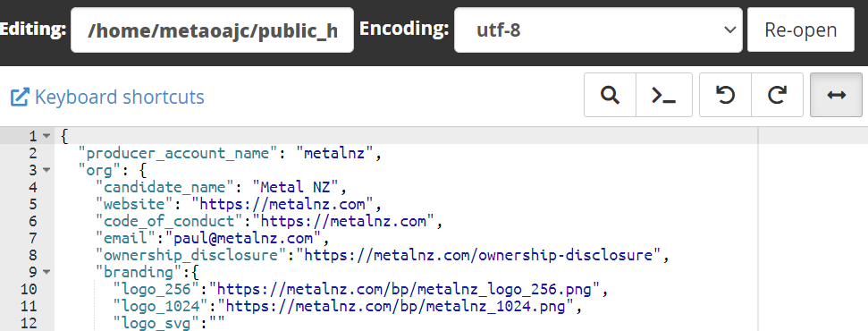
Task: Undo the last edit
Action: point(725,95)
